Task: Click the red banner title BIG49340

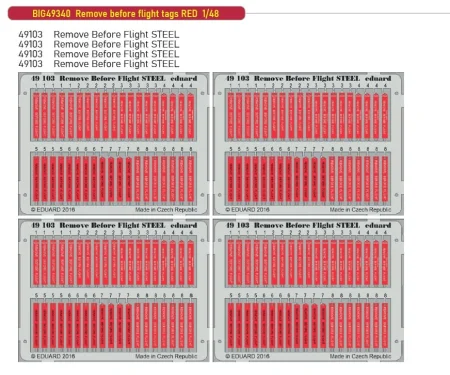Action: (126, 14)
